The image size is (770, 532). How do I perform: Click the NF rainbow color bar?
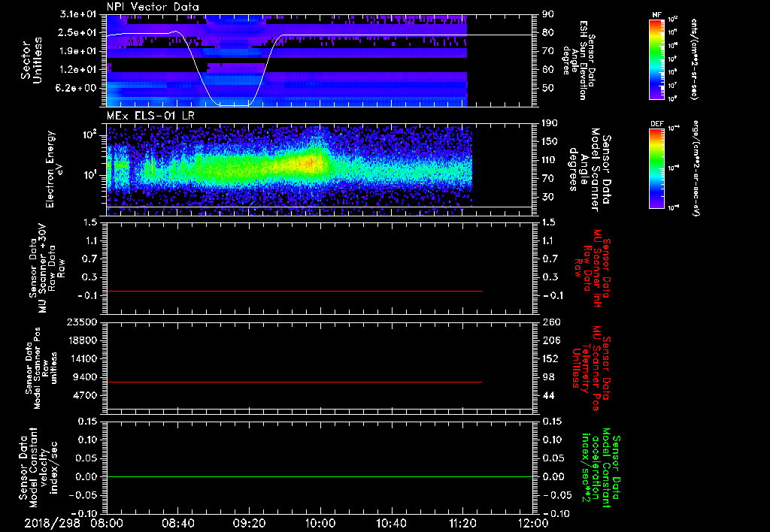coord(656,59)
